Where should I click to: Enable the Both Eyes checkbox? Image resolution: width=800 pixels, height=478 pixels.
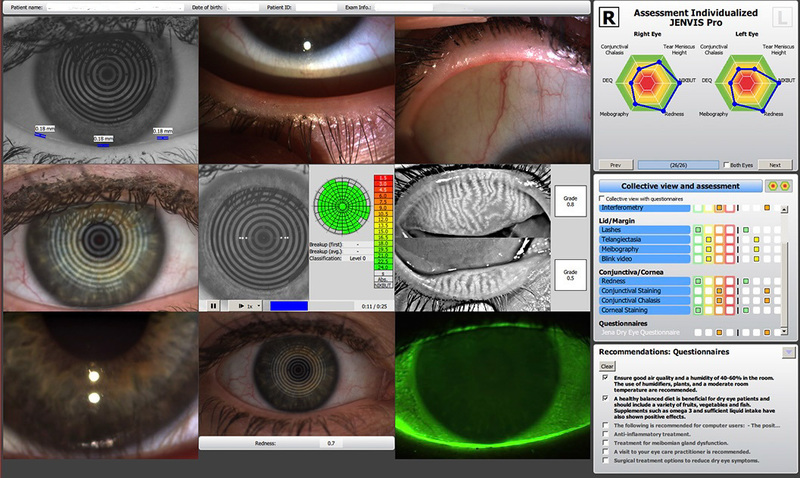(727, 165)
